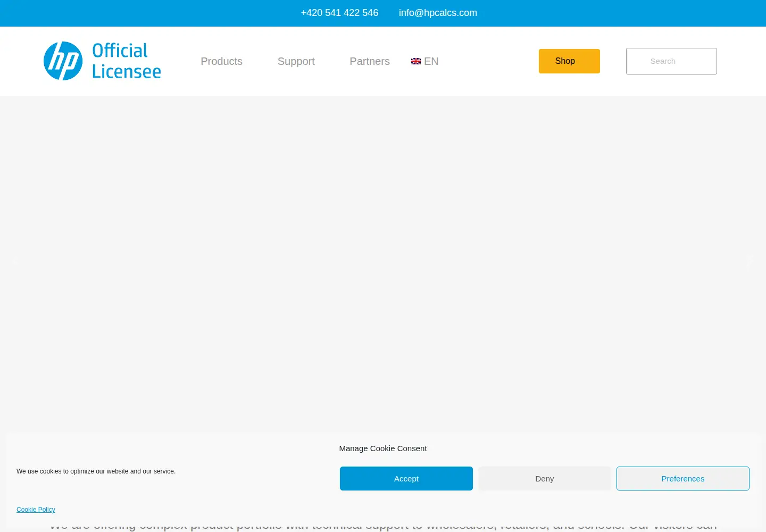Open the EN language selector

425,61
